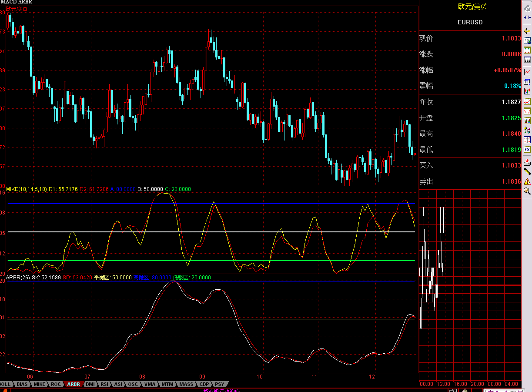Open the MASS indicator tab
Screen dimensions: 532x392
[x=186, y=384]
